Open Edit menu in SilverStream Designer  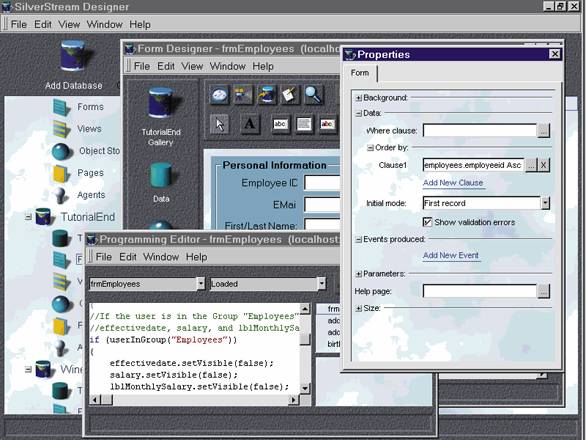[43, 25]
